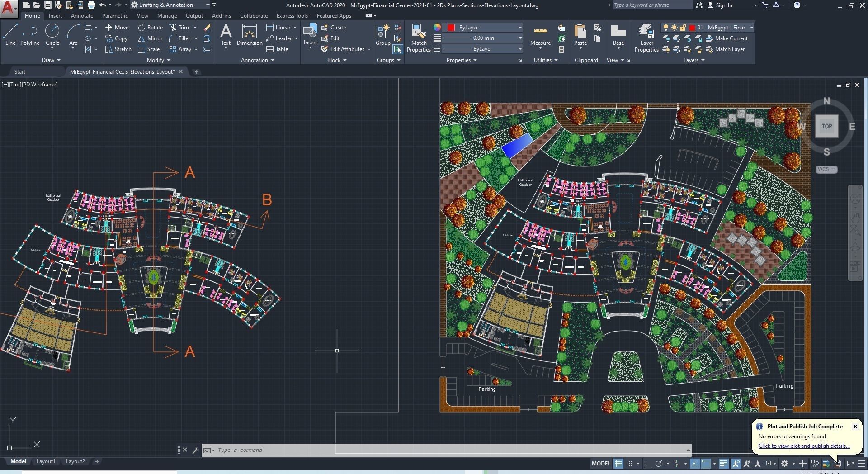The width and height of the screenshot is (868, 474).
Task: Insert a Table
Action: 278,49
